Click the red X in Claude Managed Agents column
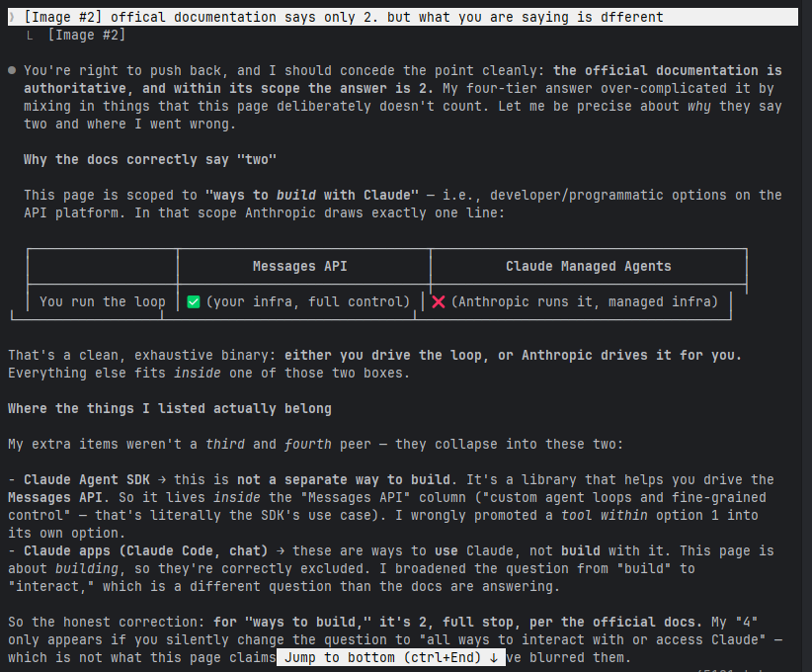 [x=439, y=302]
